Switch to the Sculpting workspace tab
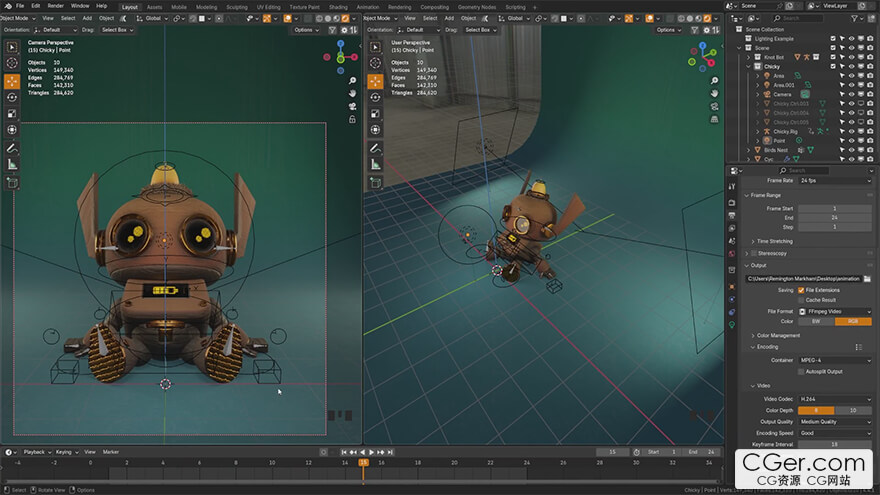The width and height of the screenshot is (880, 495). tap(237, 6)
